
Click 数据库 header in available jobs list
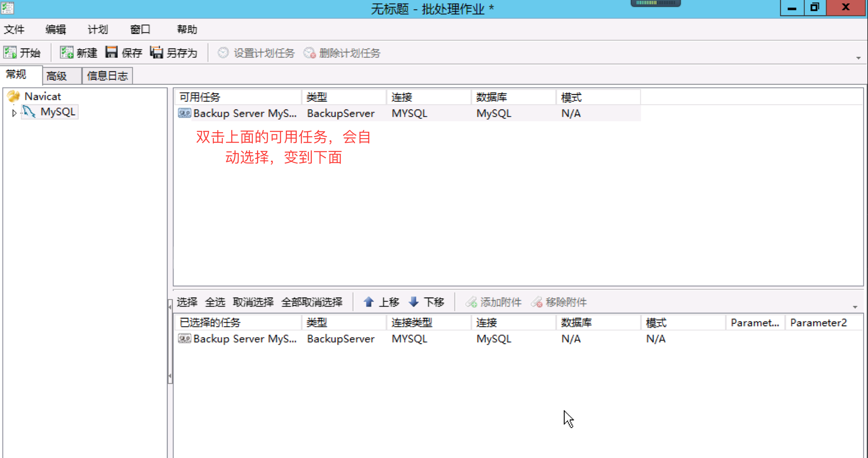click(x=514, y=97)
